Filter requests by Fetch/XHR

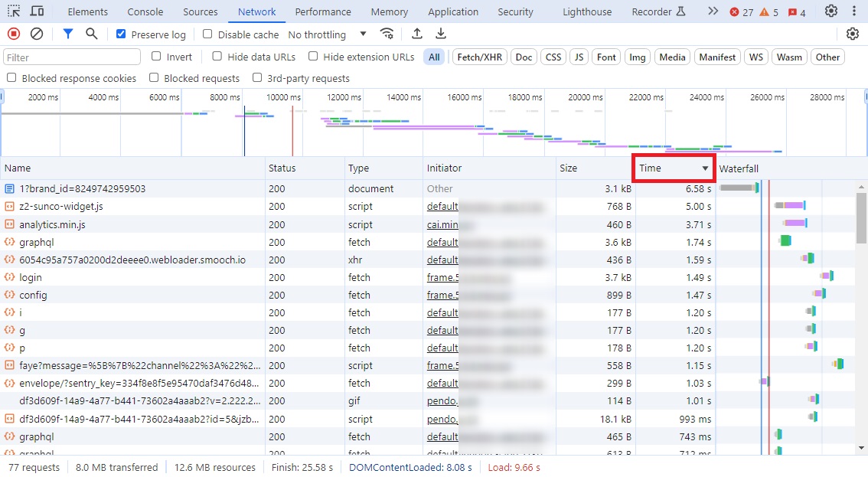click(480, 57)
